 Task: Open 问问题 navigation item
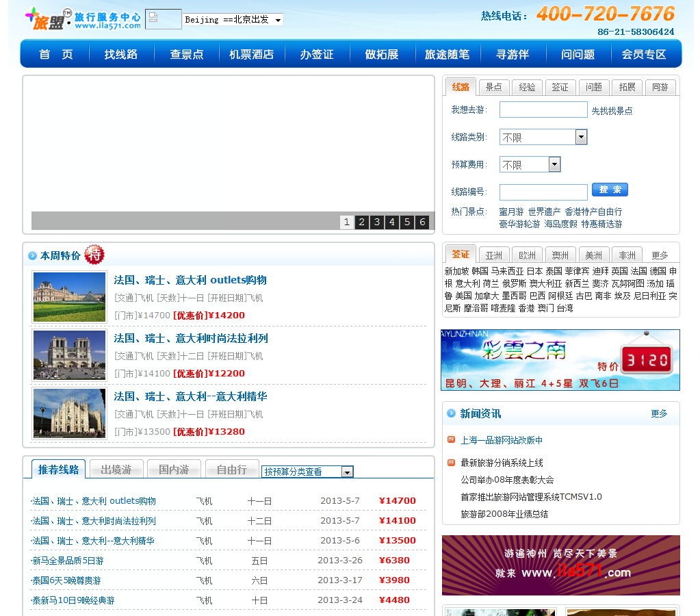[578, 55]
